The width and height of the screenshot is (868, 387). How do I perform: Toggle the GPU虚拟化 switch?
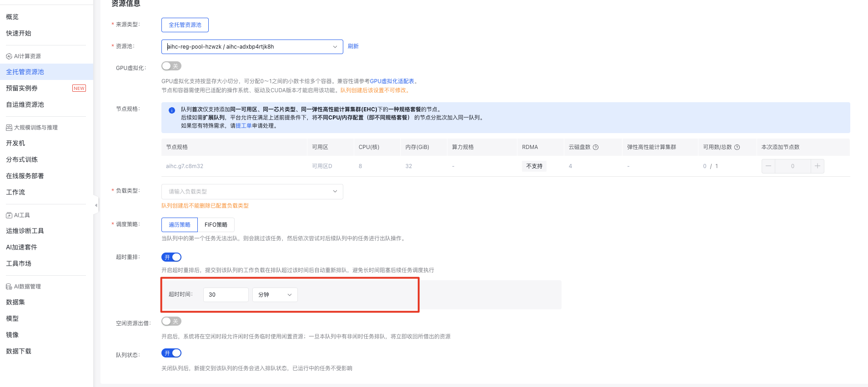171,66
